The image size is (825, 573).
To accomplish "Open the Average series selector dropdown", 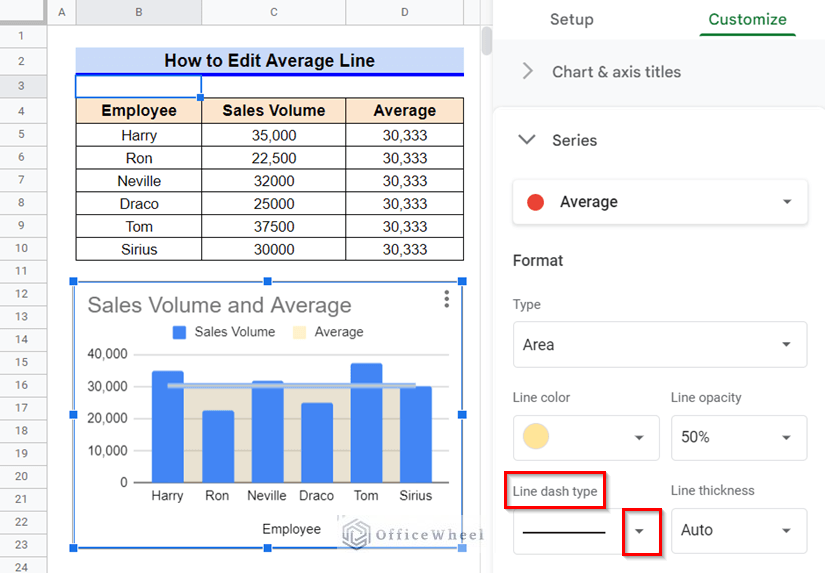I will click(660, 202).
